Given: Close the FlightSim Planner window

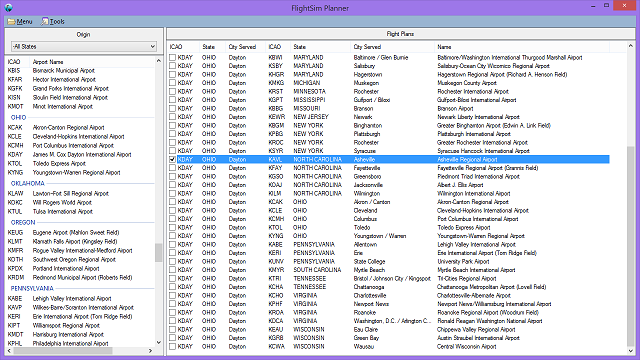Looking at the screenshot, I should coord(624,6).
